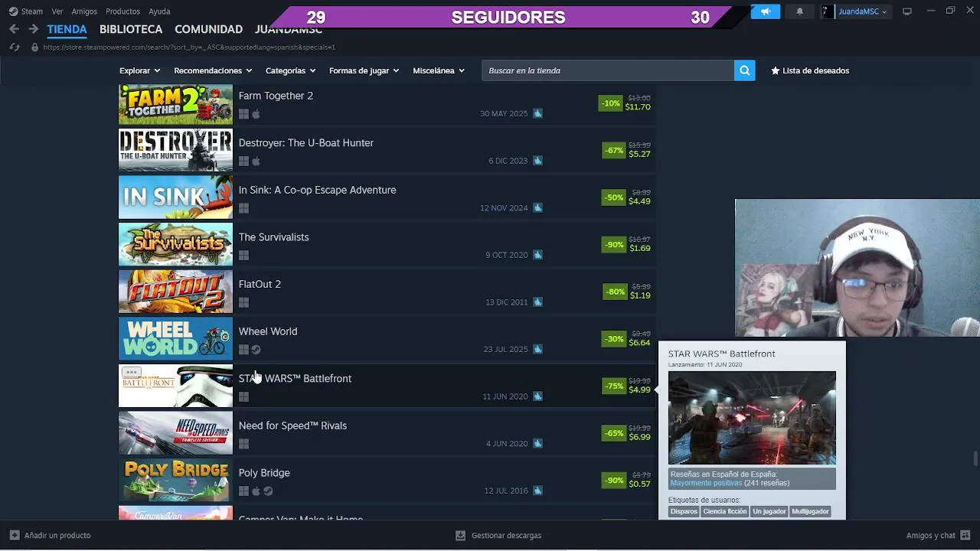Open Destroyer: The U-Boat Hunter title
Viewport: 980px width, 551px height.
tap(305, 143)
